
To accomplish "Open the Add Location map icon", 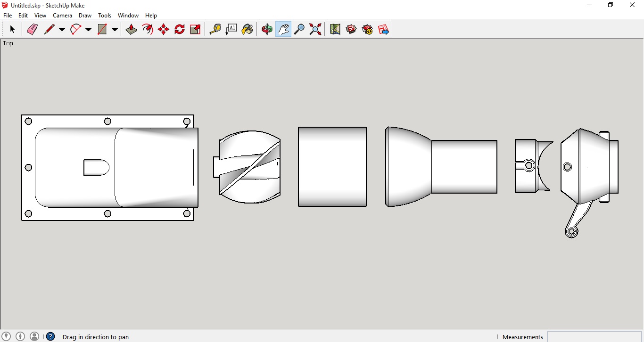I will click(x=335, y=29).
